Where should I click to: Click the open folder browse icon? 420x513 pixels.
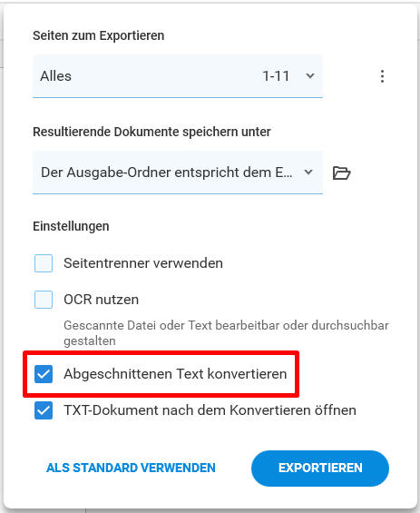click(342, 173)
